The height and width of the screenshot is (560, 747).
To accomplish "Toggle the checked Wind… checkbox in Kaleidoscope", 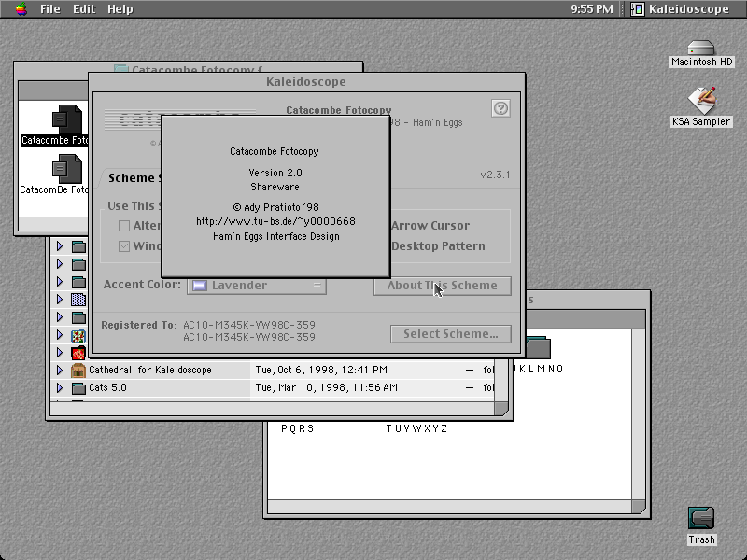I will [124, 246].
